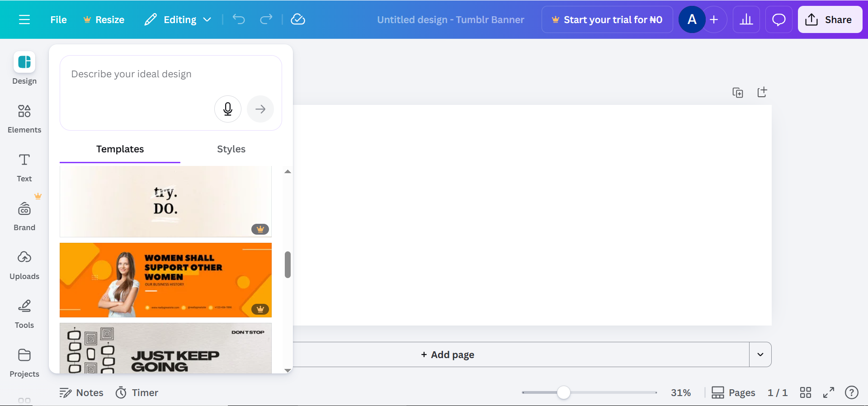Click the cloud save status icon
The image size is (868, 406).
coord(298,19)
